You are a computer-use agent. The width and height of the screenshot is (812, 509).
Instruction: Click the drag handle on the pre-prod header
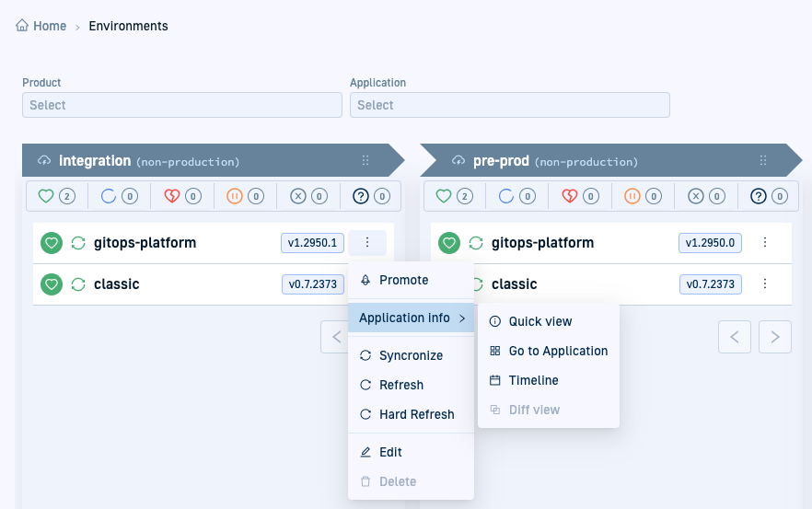[763, 160]
